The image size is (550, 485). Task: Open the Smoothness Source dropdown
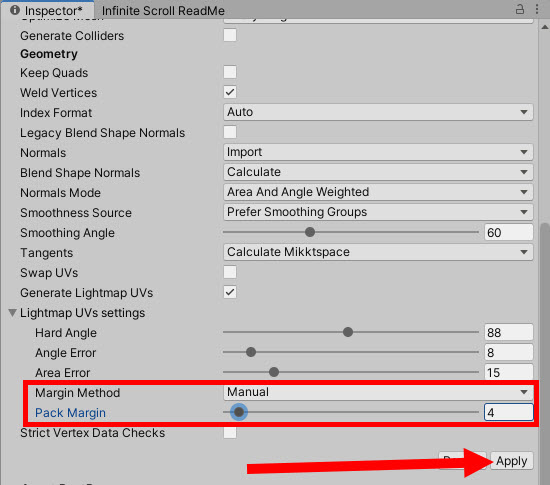coord(378,212)
